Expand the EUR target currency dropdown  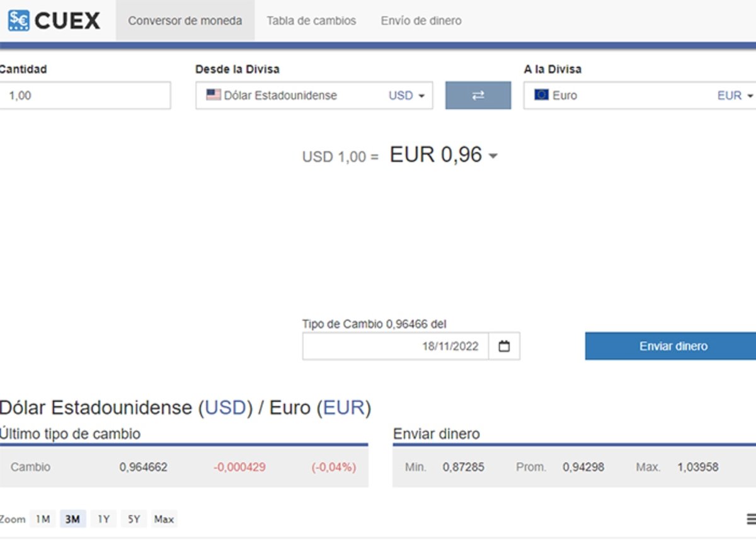tap(735, 96)
